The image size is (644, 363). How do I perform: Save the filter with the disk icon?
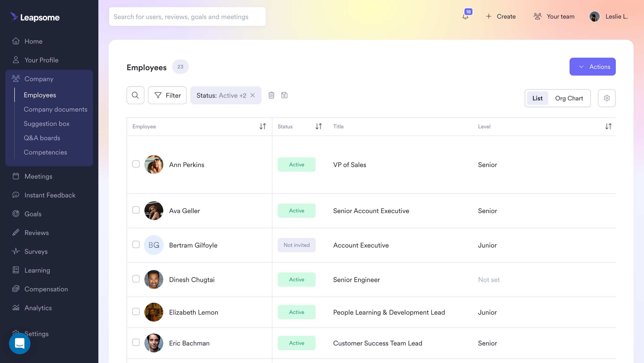click(284, 95)
